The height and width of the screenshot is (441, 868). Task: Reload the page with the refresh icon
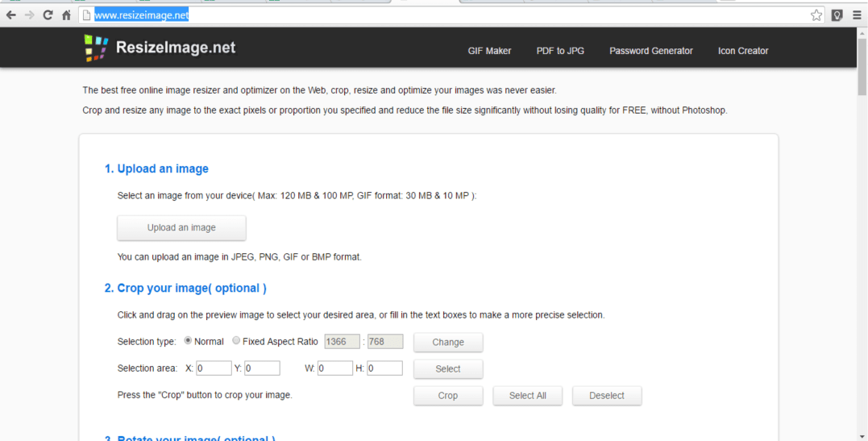pyautogui.click(x=48, y=15)
